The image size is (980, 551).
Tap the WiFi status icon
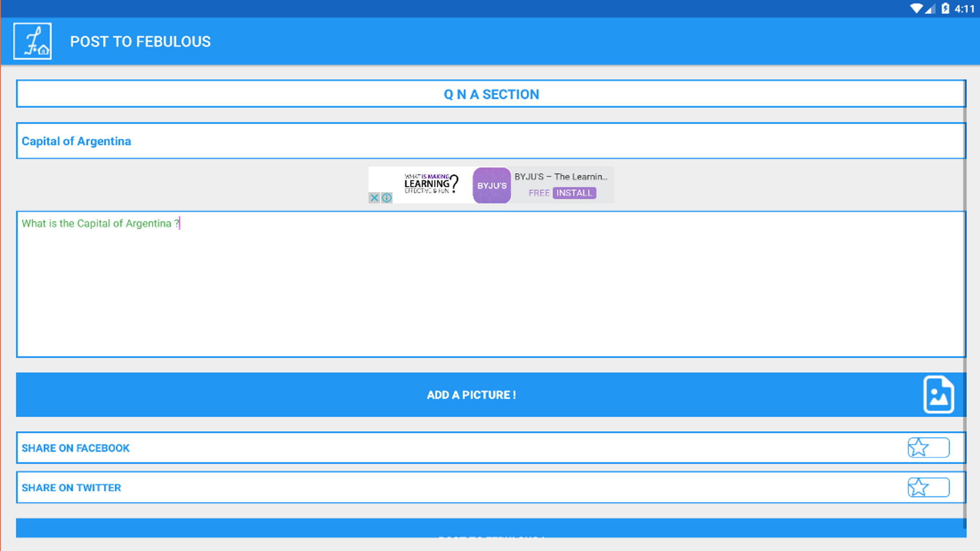click(916, 9)
